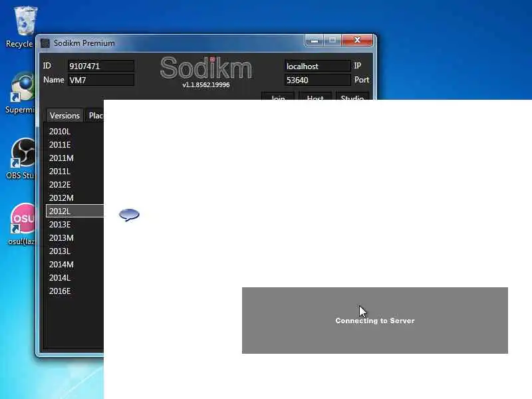The image size is (532, 399).
Task: Minimize the Sodikm Premium window
Action: 314,41
